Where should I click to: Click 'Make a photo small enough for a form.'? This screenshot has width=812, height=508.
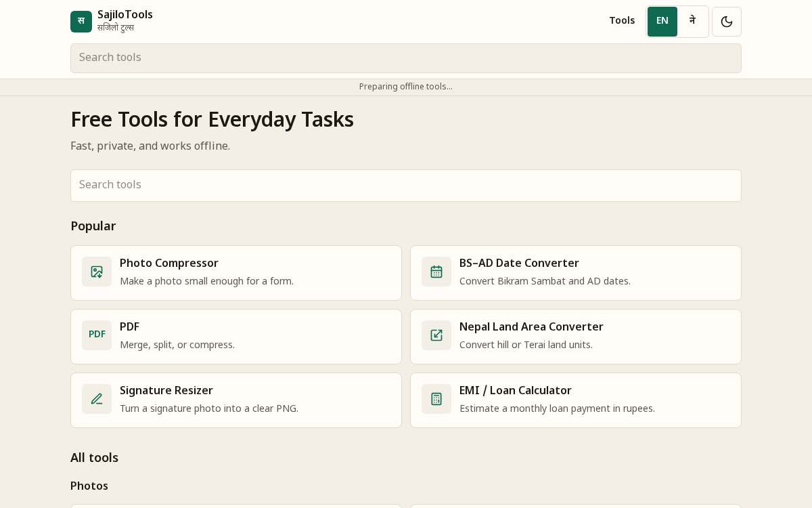tap(206, 281)
